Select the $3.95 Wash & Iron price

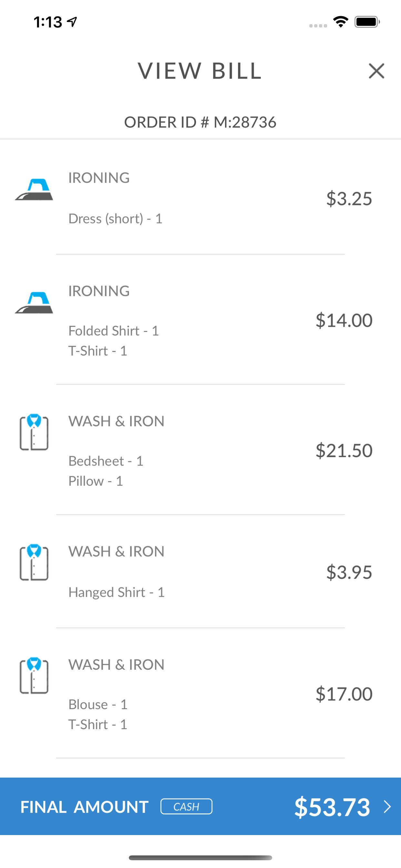click(x=349, y=572)
